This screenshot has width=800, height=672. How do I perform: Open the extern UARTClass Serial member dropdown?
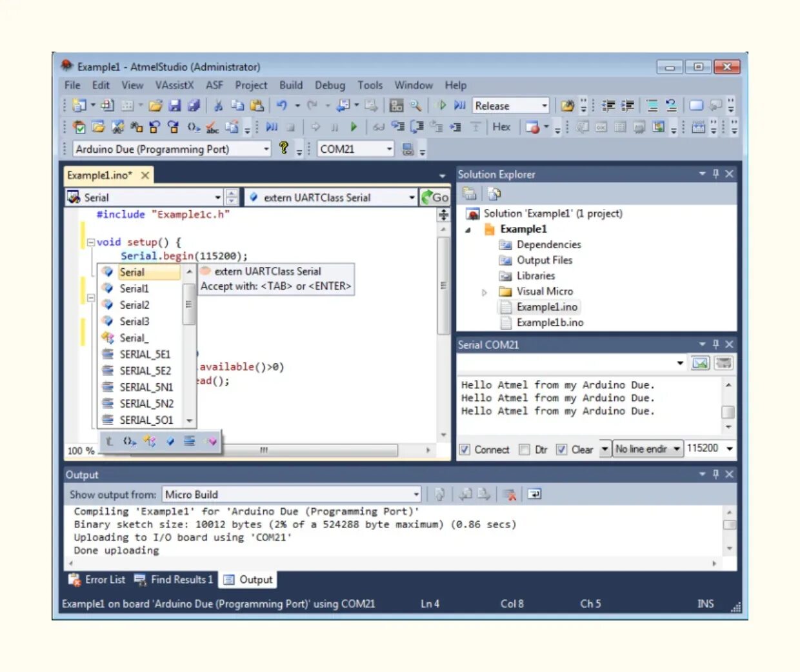coord(412,197)
